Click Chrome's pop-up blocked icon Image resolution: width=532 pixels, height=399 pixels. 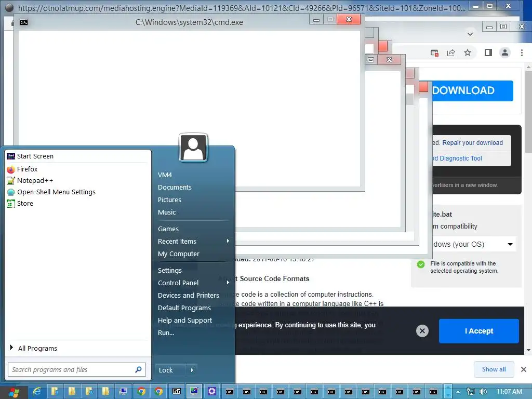(434, 52)
